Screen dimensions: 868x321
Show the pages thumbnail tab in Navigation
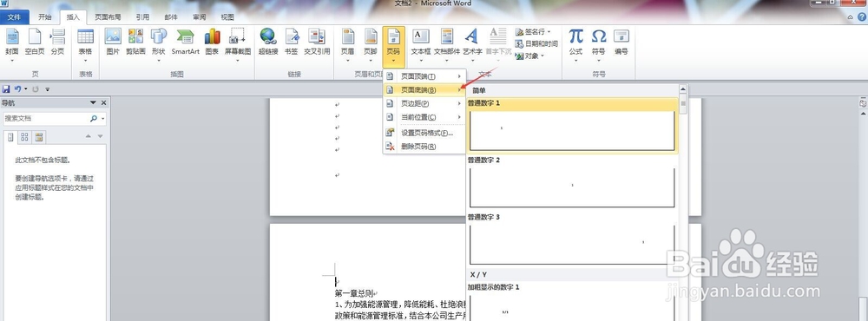[x=24, y=137]
